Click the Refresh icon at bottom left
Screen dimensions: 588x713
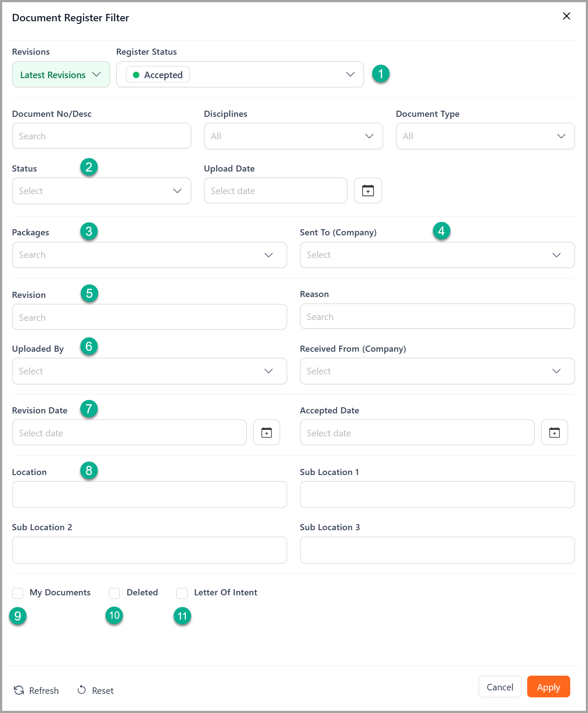[x=19, y=690]
